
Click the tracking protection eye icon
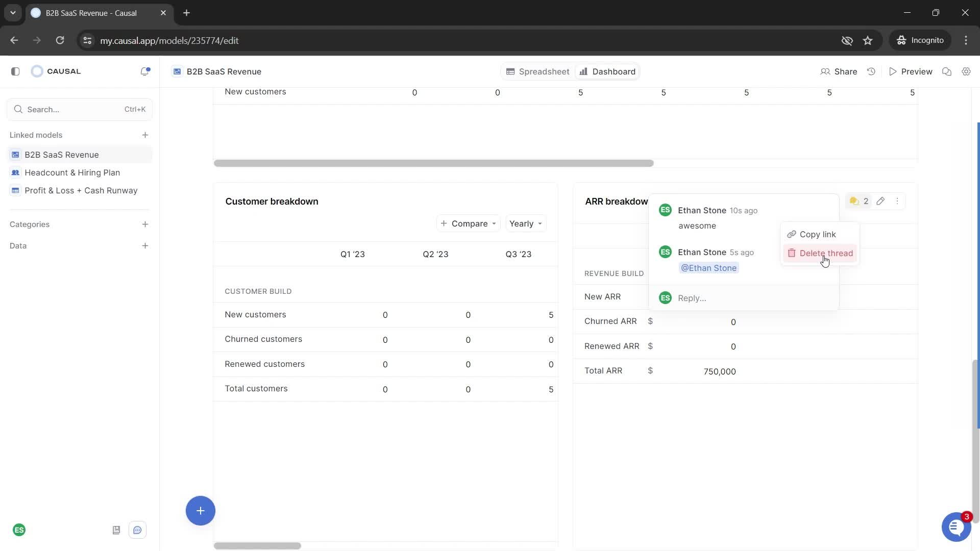click(847, 40)
